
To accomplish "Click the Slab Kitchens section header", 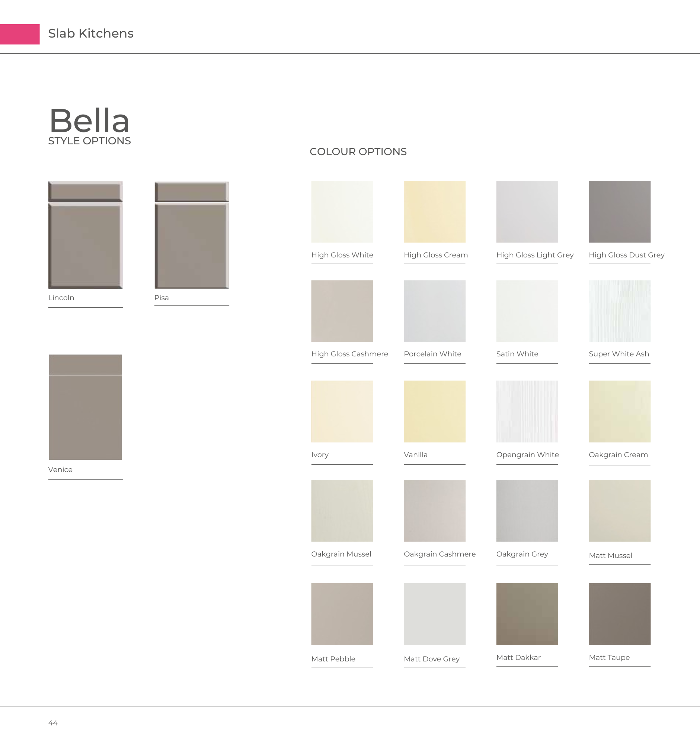I will pos(90,33).
